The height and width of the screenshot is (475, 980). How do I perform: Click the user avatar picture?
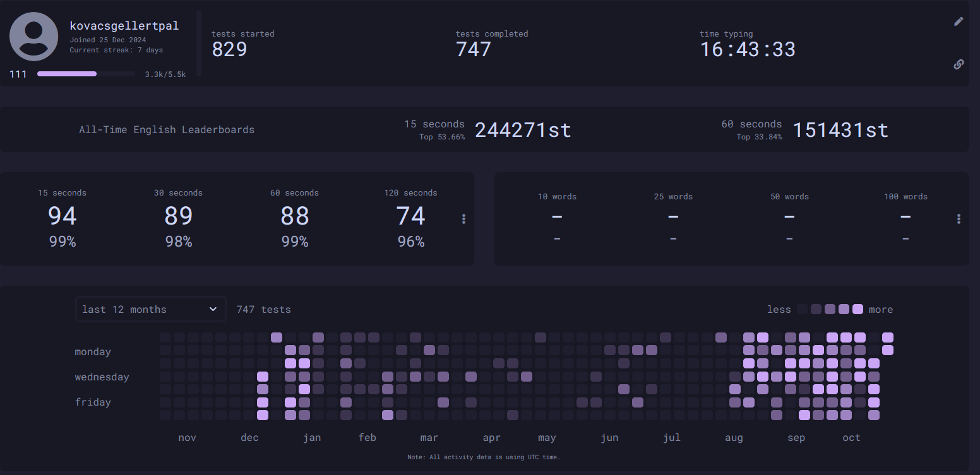point(34,37)
